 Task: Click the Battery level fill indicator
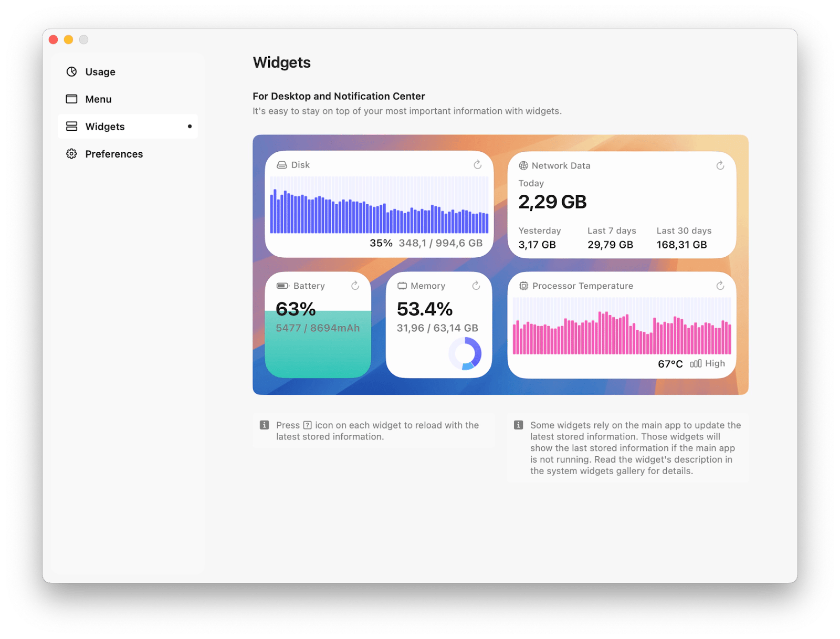pyautogui.click(x=318, y=344)
